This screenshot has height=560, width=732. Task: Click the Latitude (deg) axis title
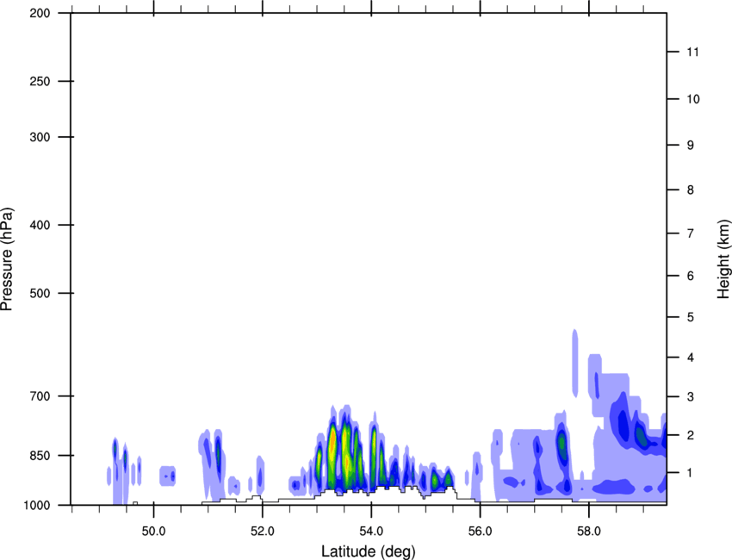pyautogui.click(x=368, y=551)
